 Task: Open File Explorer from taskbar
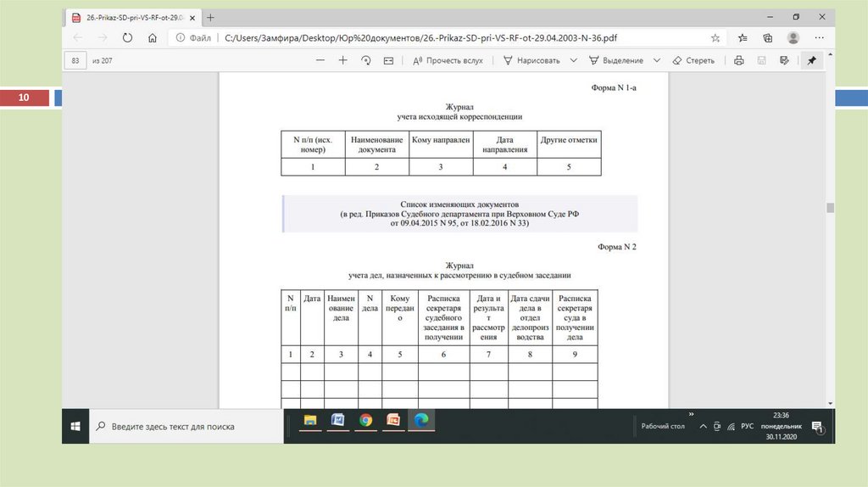(x=310, y=421)
